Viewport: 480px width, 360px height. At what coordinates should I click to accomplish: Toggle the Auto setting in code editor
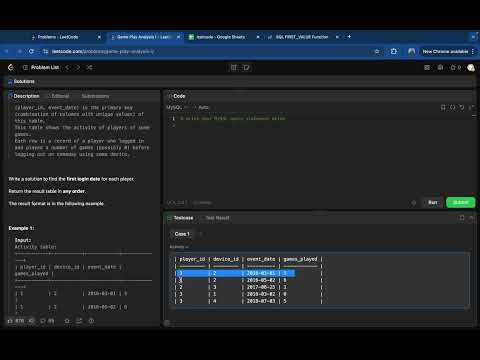click(202, 107)
